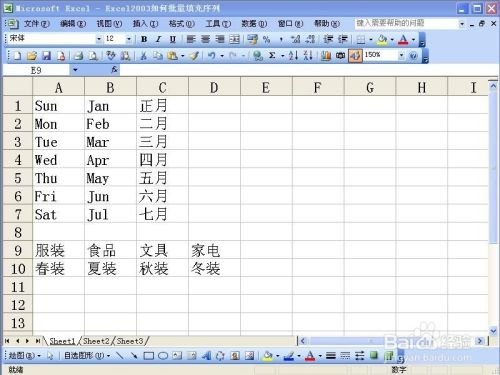Viewport: 500px width, 375px height.
Task: Open the 文件 menu
Action: pos(36,23)
